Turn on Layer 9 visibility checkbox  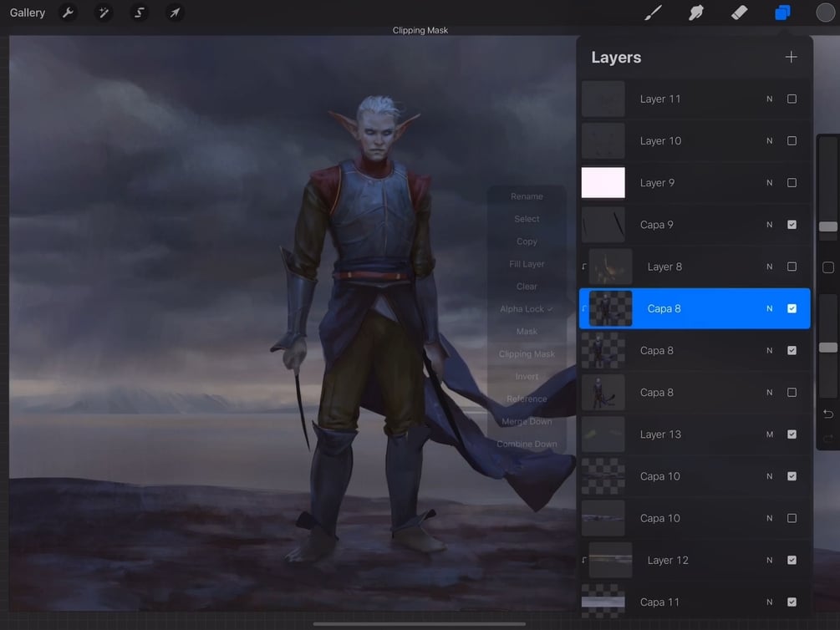792,183
